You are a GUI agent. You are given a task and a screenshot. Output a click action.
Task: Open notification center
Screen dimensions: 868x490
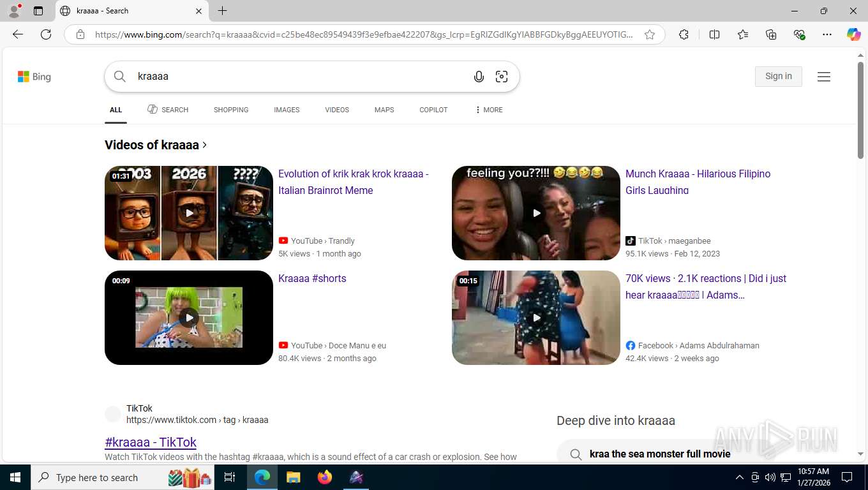[847, 477]
